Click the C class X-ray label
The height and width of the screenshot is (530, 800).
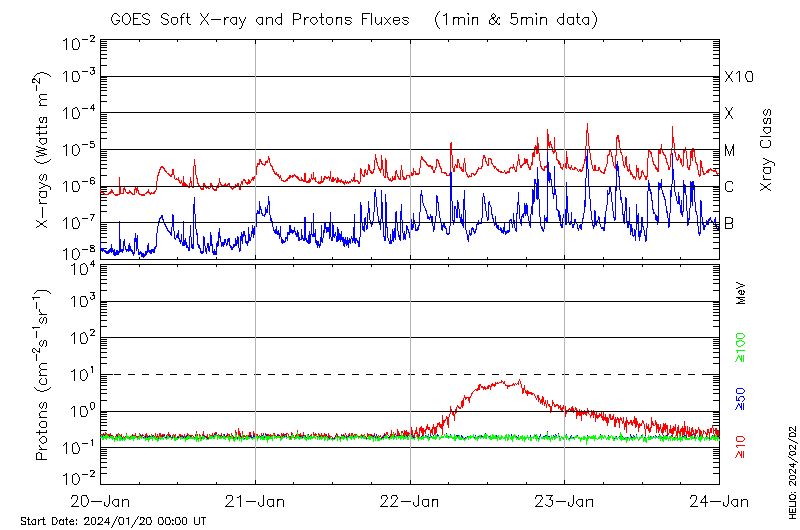[729, 187]
